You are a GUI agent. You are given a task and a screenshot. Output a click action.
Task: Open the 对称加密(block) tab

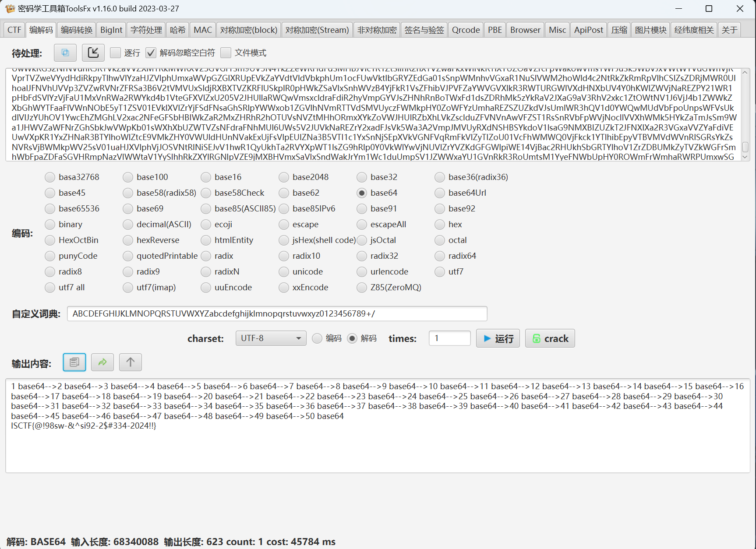(249, 30)
